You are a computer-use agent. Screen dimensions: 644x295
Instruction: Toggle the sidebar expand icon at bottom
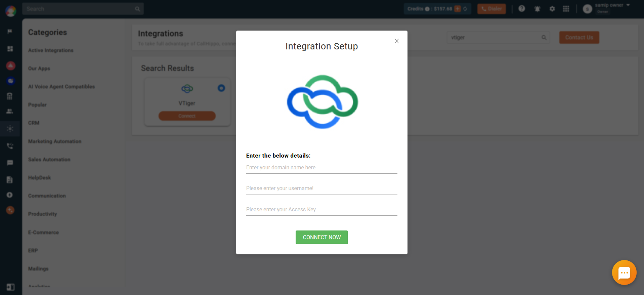click(10, 287)
